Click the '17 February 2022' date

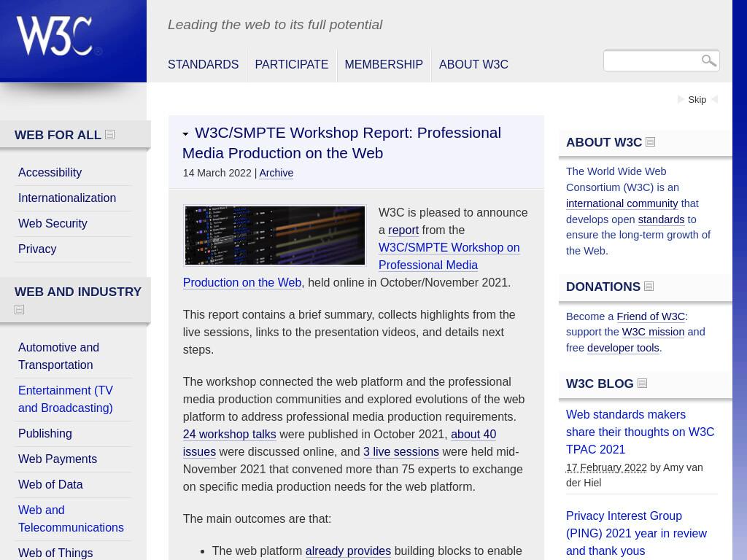click(x=606, y=467)
